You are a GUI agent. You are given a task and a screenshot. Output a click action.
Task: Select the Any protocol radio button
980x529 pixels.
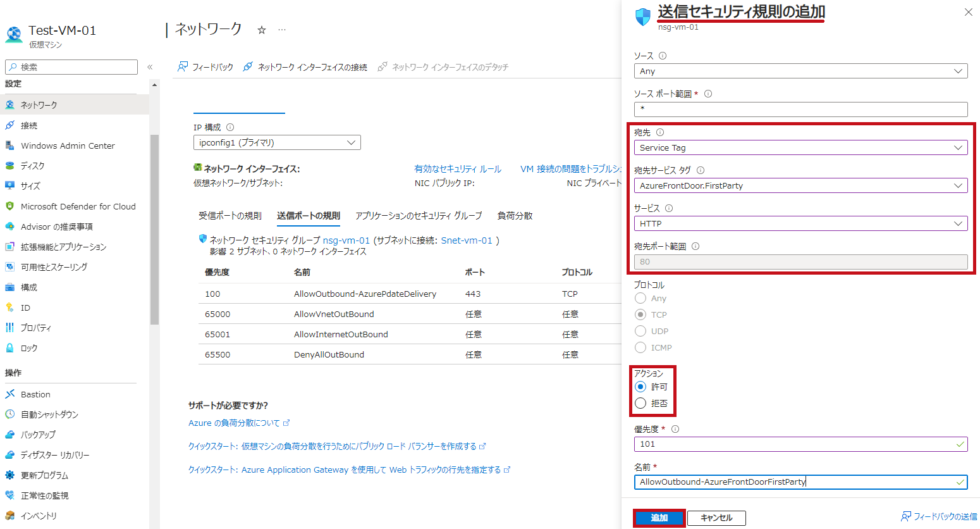coord(640,298)
